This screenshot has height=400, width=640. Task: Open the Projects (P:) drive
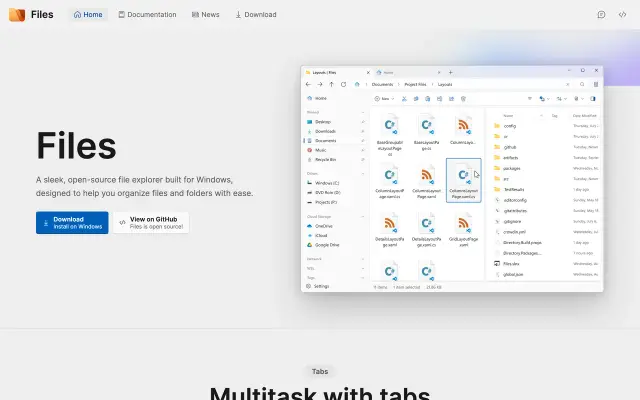[x=335, y=202]
